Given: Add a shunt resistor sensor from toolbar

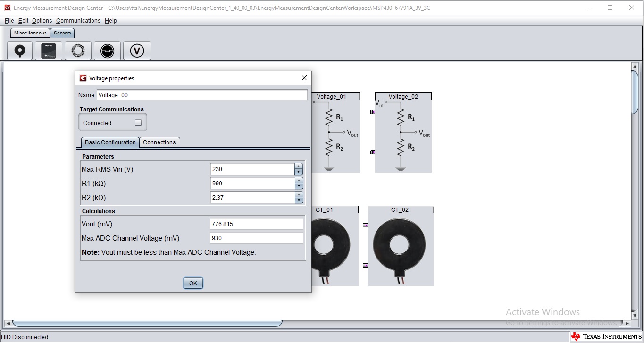Looking at the screenshot, I should pyautogui.click(x=107, y=50).
